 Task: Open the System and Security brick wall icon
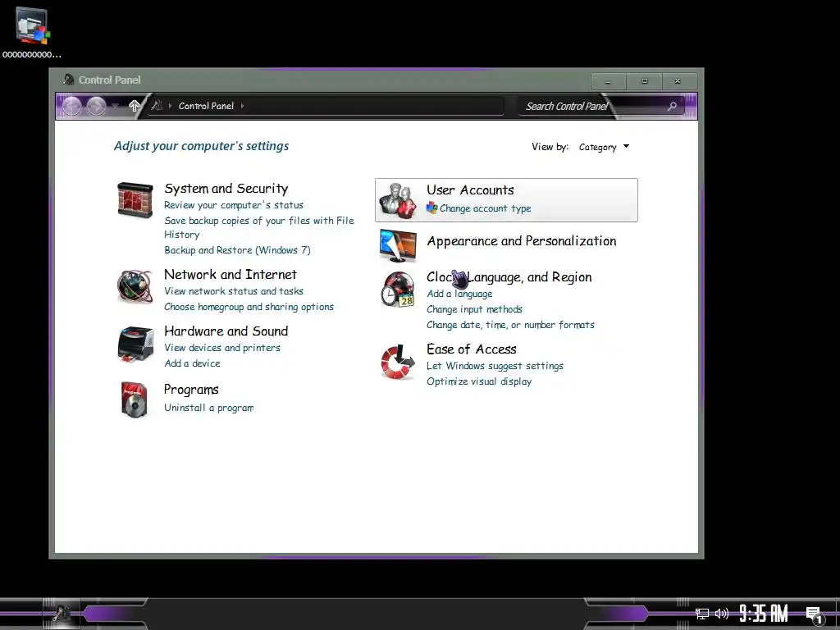click(135, 200)
